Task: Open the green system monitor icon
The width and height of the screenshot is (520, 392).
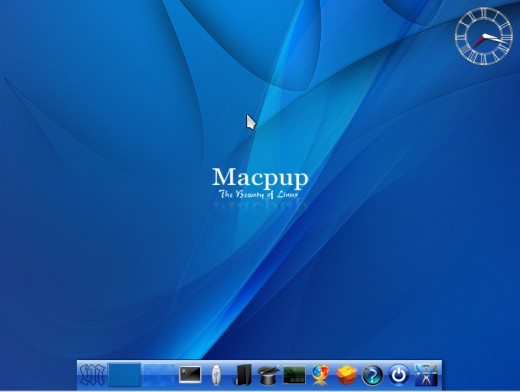Action: click(294, 375)
